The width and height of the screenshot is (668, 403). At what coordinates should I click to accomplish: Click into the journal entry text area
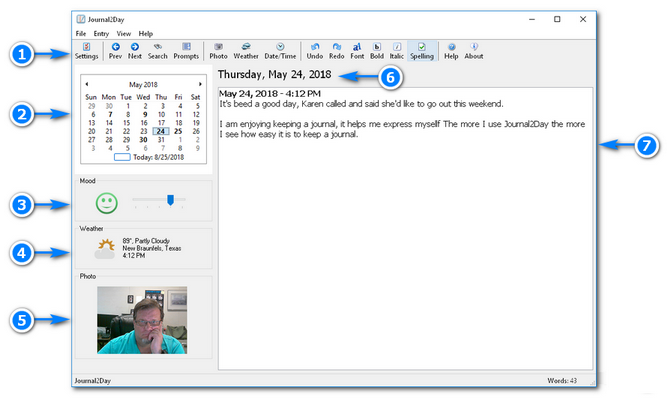(x=405, y=229)
